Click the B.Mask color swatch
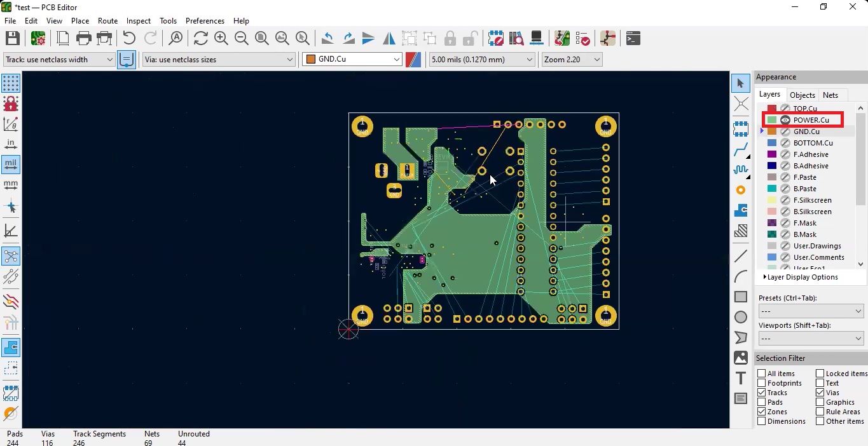This screenshot has height=446, width=868. (x=772, y=234)
